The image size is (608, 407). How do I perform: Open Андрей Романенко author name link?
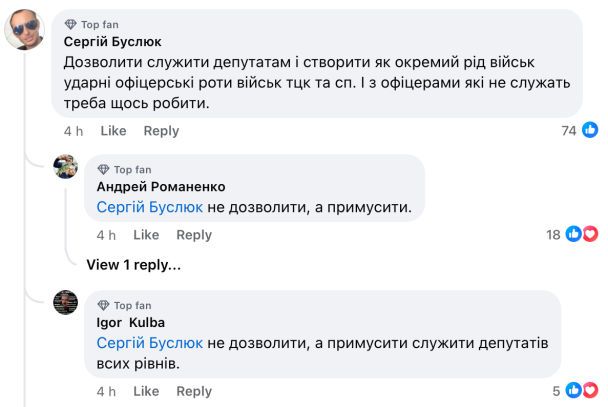160,187
